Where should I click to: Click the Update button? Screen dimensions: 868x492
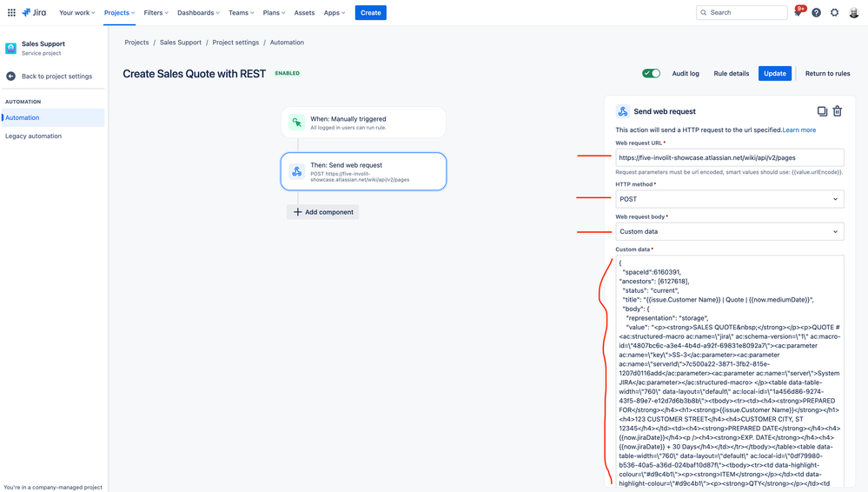click(774, 73)
